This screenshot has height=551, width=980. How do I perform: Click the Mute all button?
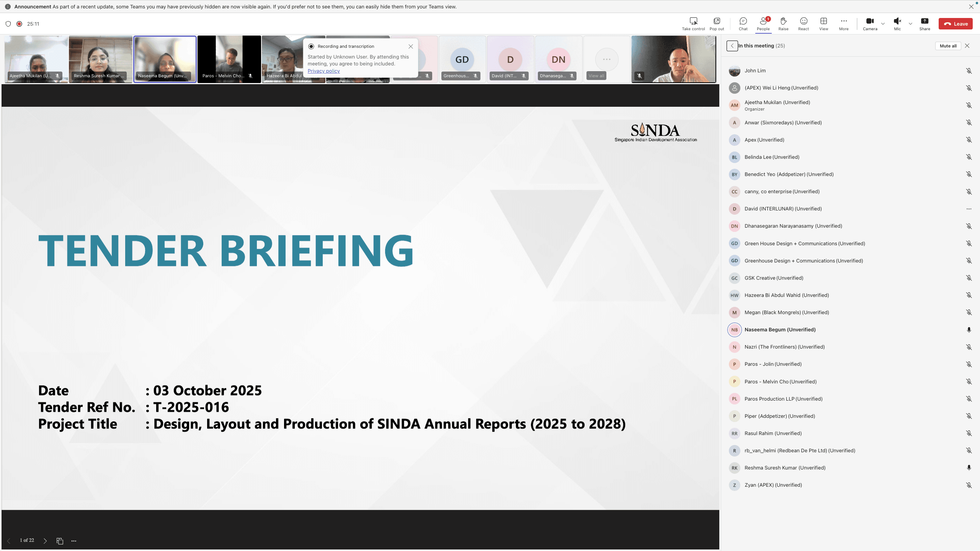[x=948, y=46]
